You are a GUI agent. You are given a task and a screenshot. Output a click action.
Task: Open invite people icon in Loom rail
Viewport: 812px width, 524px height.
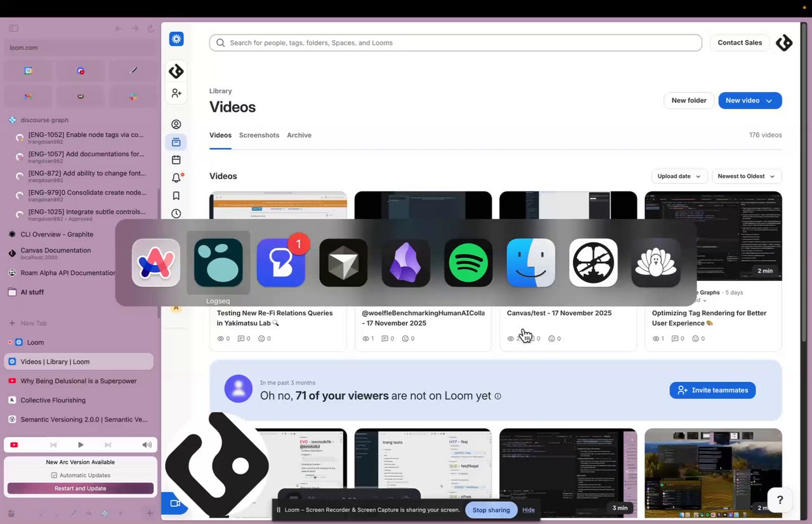click(176, 93)
